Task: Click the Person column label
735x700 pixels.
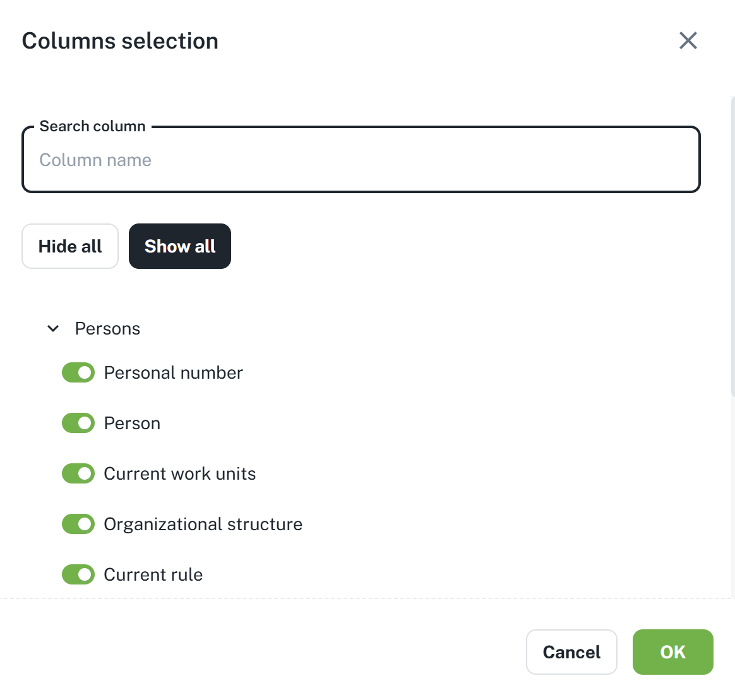Action: (x=132, y=423)
